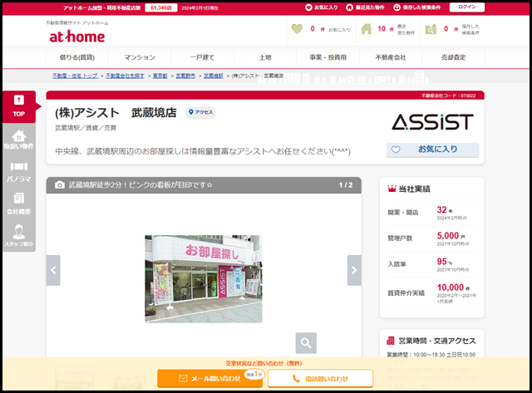The width and height of the screenshot is (532, 393).
Task: Add the shop with the お気に入り button
Action: (x=432, y=150)
